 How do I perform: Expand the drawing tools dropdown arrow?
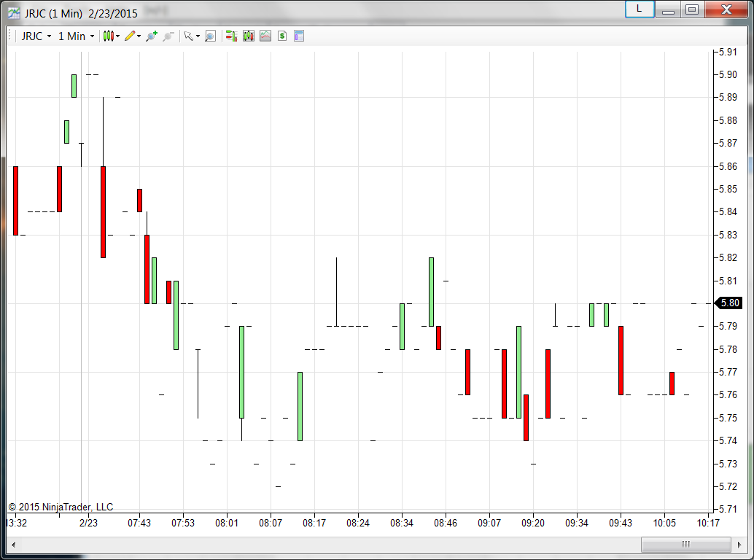point(139,36)
